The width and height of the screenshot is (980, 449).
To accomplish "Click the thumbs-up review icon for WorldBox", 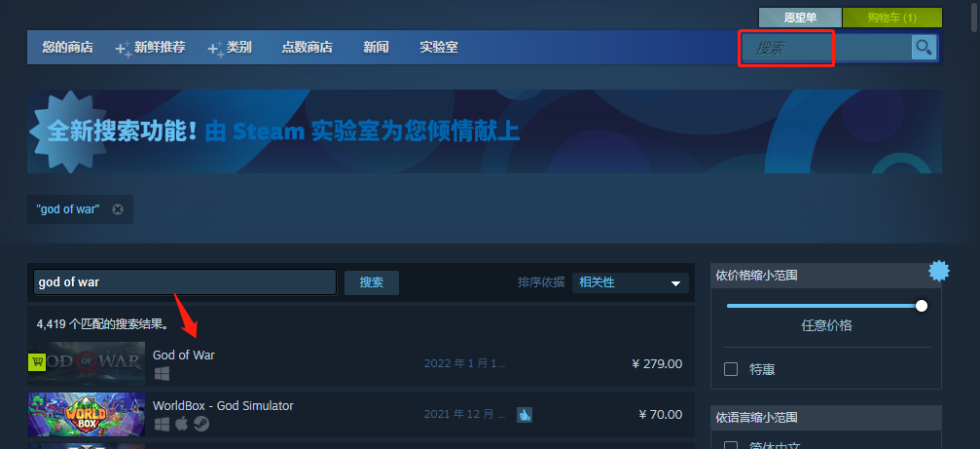I will pyautogui.click(x=525, y=415).
